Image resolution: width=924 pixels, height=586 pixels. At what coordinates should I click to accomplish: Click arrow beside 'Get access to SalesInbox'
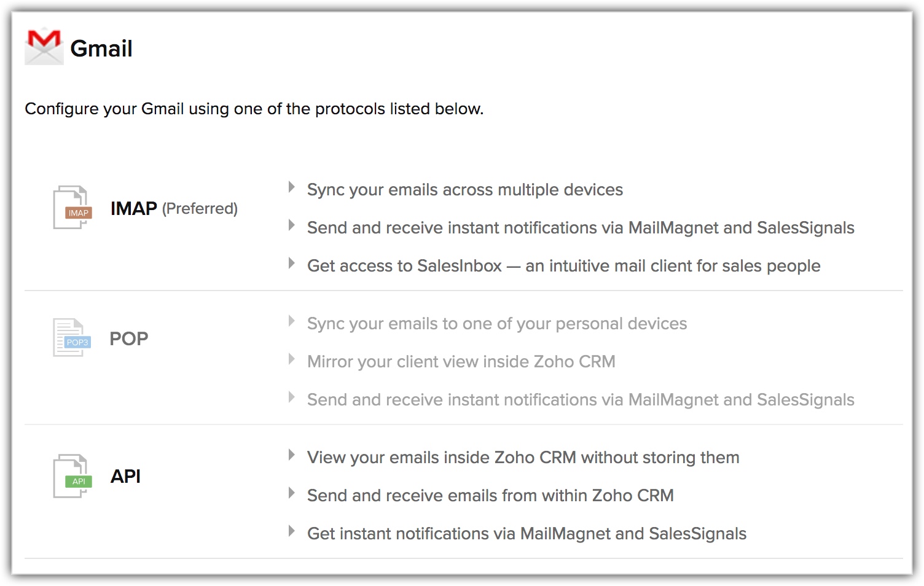[292, 264]
